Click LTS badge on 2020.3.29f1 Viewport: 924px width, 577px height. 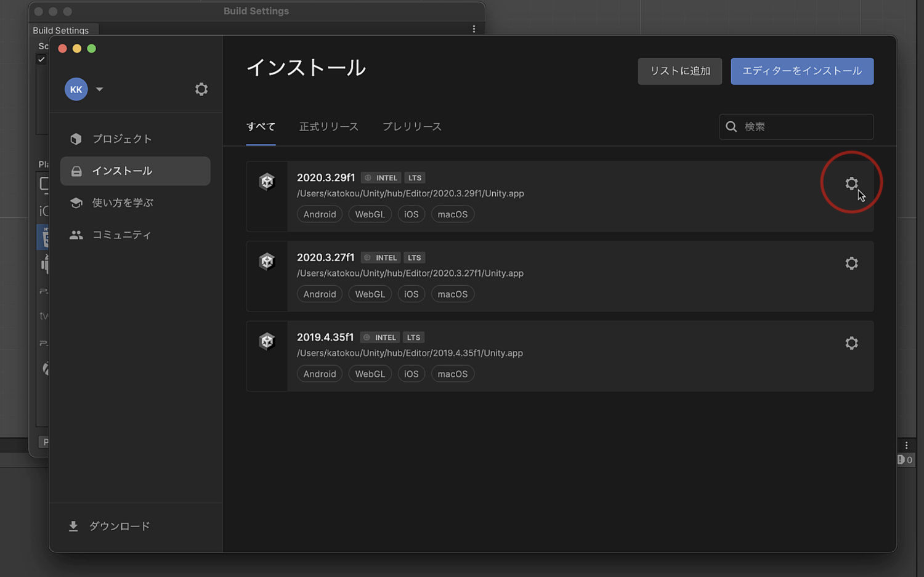pyautogui.click(x=415, y=178)
